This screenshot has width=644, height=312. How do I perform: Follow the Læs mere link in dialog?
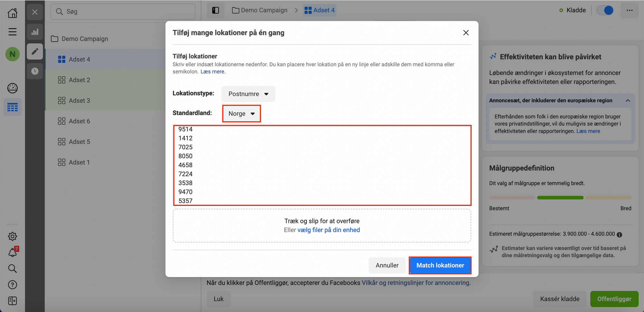tap(213, 72)
